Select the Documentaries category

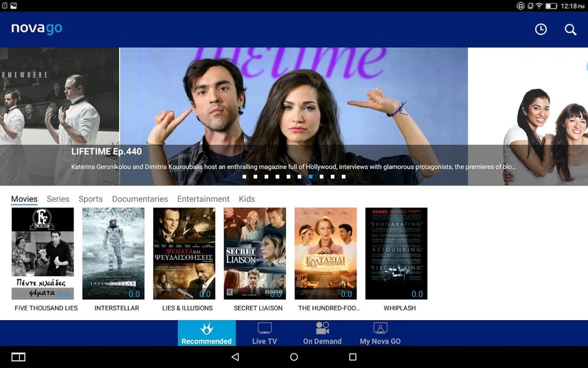[x=140, y=199]
